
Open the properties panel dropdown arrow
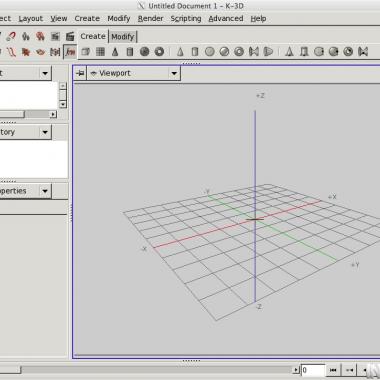(x=45, y=191)
